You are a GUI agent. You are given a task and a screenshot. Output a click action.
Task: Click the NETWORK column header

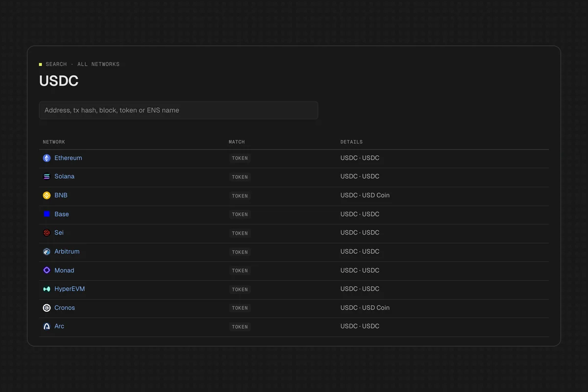(54, 142)
